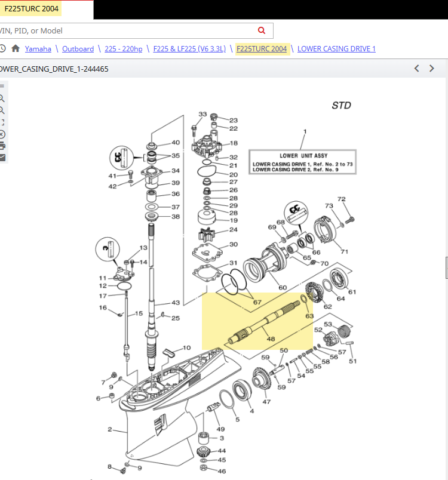Select part number 43 drive shaft label
This screenshot has width=448, height=480.
pos(176,303)
